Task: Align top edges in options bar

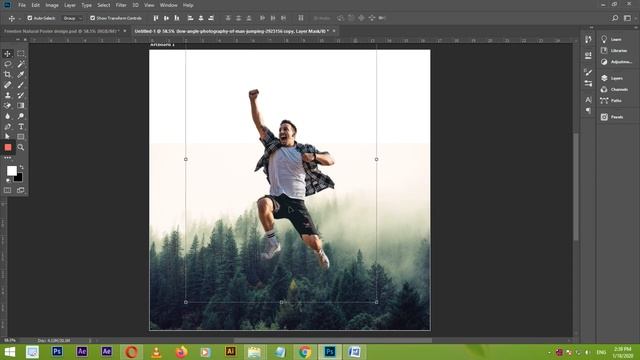Action: point(156,18)
